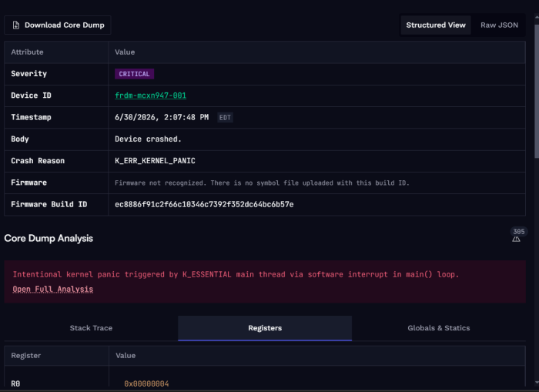The width and height of the screenshot is (539, 392).
Task: Click the EDT timezone badge
Action: point(225,118)
